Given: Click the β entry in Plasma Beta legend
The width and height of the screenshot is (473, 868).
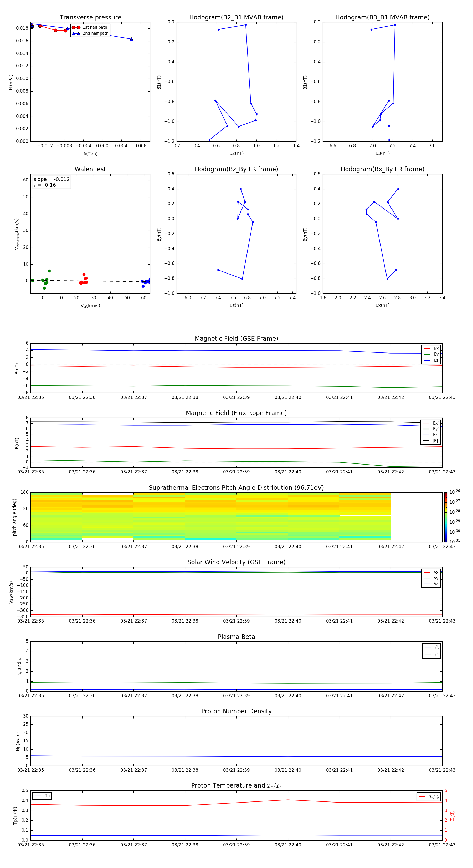Looking at the screenshot, I should (x=431, y=654).
